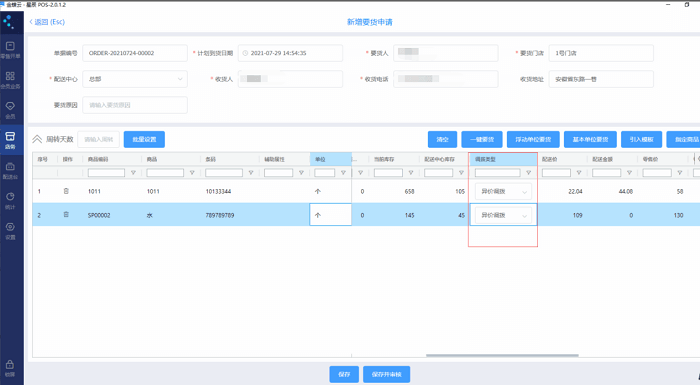
Task: Click the 计划到货日期 date field
Action: point(290,53)
